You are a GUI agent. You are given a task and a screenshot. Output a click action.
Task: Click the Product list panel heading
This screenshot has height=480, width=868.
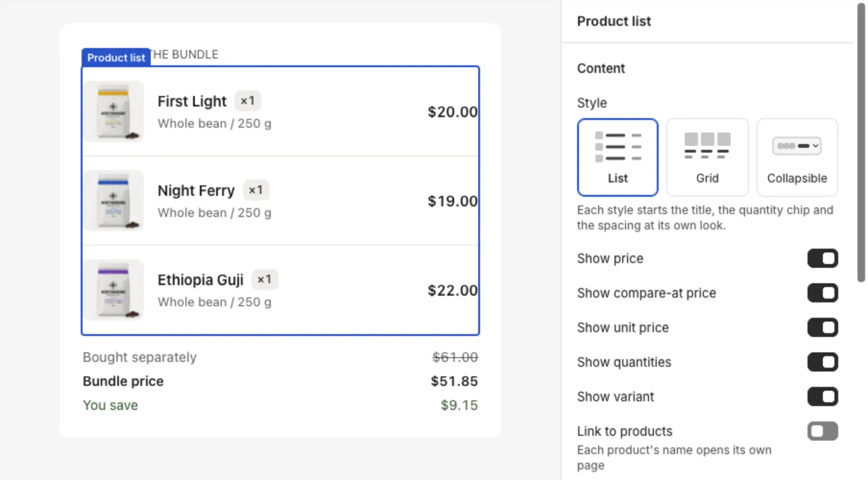click(614, 21)
